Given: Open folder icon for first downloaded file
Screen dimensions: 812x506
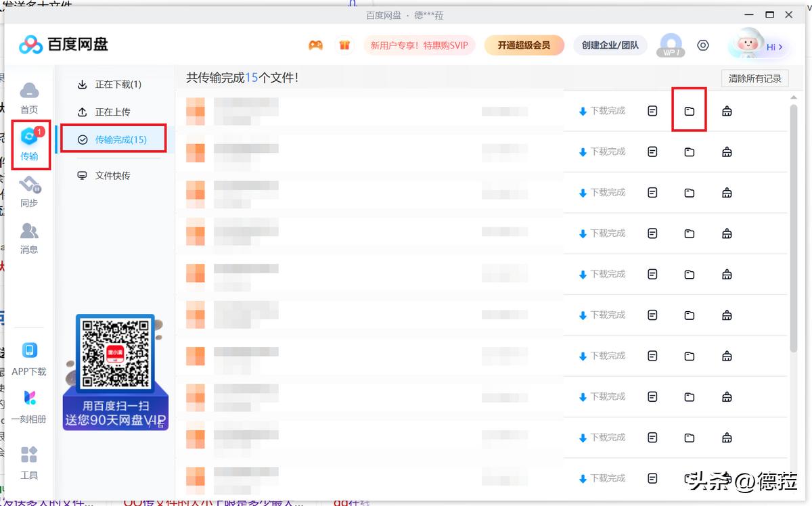Looking at the screenshot, I should click(x=689, y=111).
